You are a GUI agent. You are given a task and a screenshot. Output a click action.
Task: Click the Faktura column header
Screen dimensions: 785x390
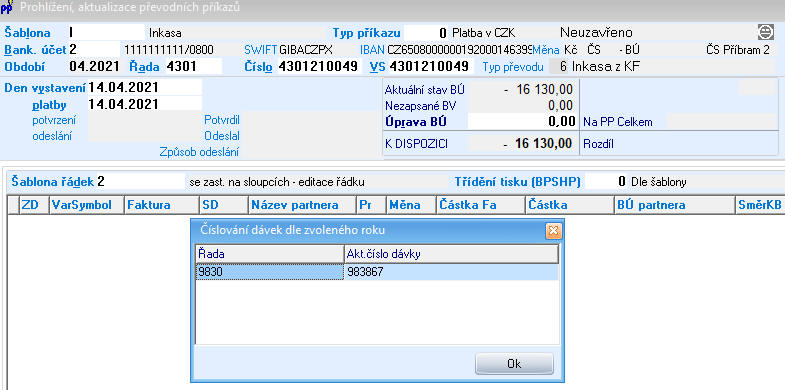162,205
